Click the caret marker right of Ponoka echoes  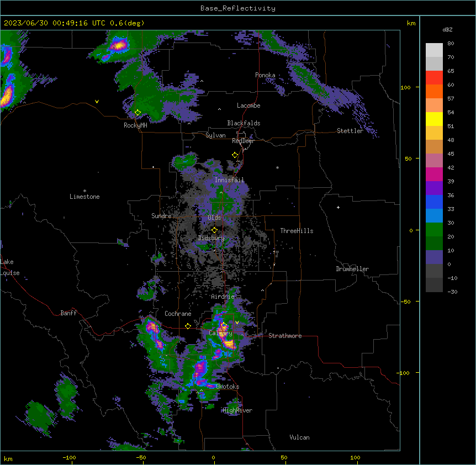coord(202,81)
